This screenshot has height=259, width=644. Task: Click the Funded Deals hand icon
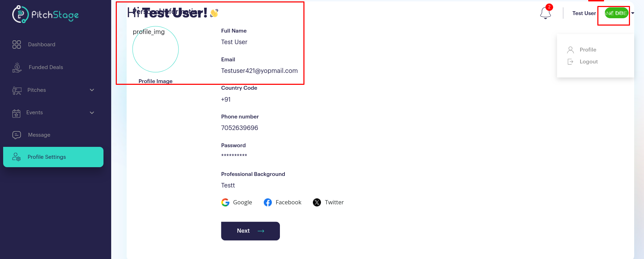(17, 67)
